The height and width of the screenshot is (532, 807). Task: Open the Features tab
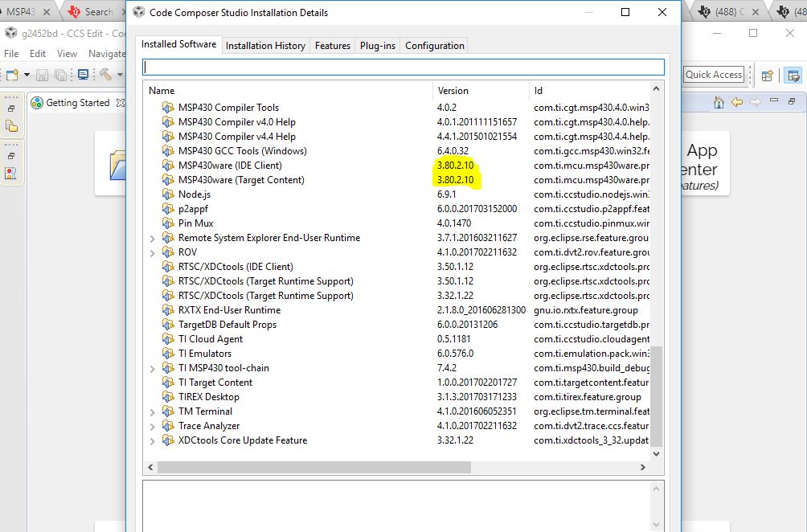(x=333, y=46)
